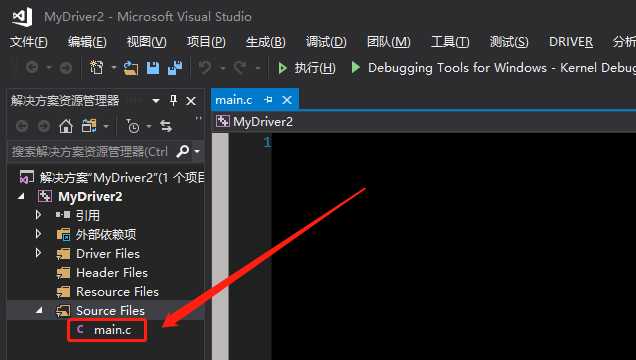Click inside the main.c code editor area

coord(453,246)
